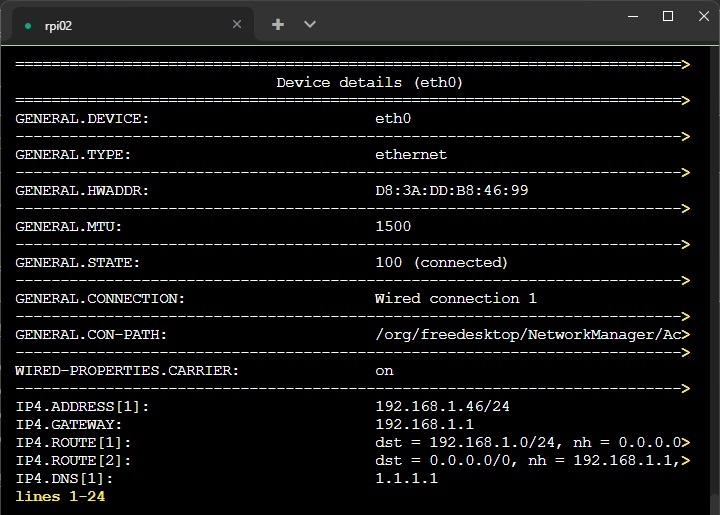Close the terminal window

point(702,16)
